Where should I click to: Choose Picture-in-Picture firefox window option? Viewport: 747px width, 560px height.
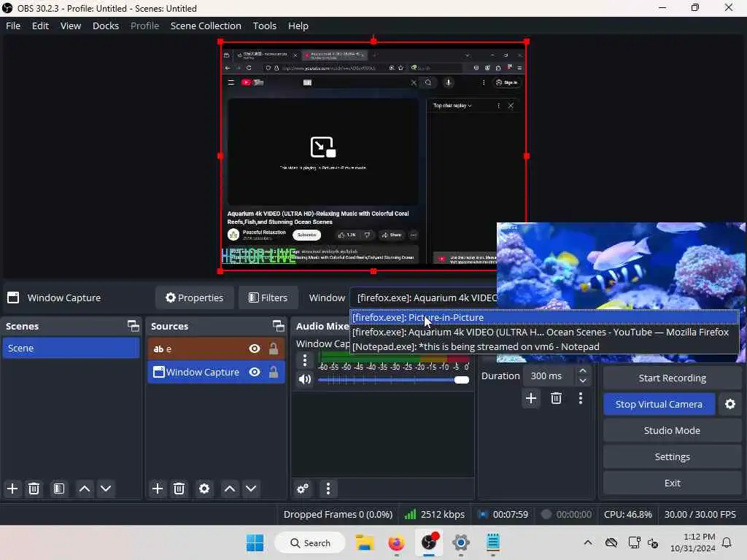click(544, 318)
